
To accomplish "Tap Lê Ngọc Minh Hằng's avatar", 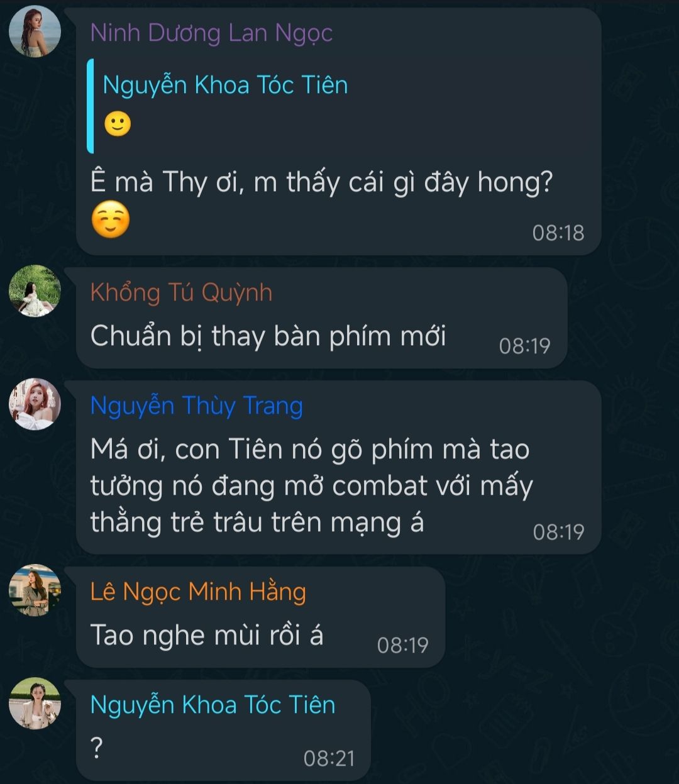I will pyautogui.click(x=35, y=590).
